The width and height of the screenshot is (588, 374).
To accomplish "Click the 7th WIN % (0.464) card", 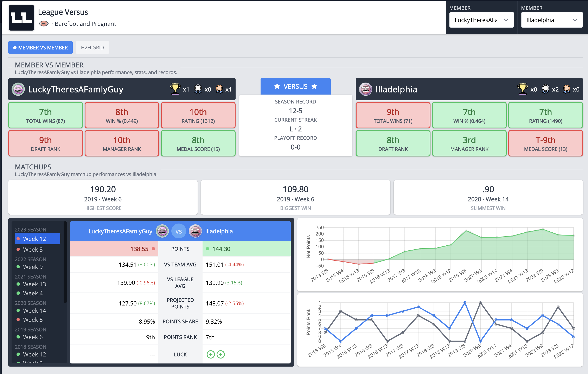I will (x=469, y=115).
